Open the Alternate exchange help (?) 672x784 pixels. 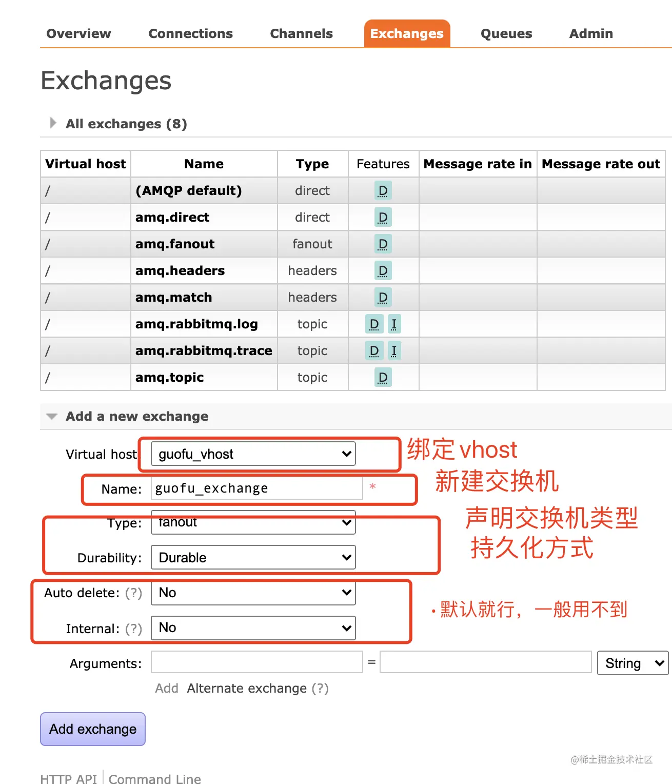320,688
